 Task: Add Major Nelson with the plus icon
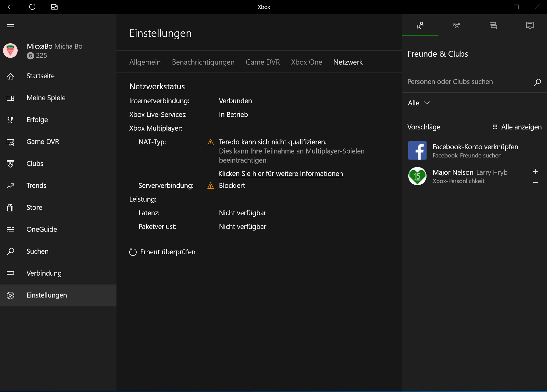click(x=535, y=171)
